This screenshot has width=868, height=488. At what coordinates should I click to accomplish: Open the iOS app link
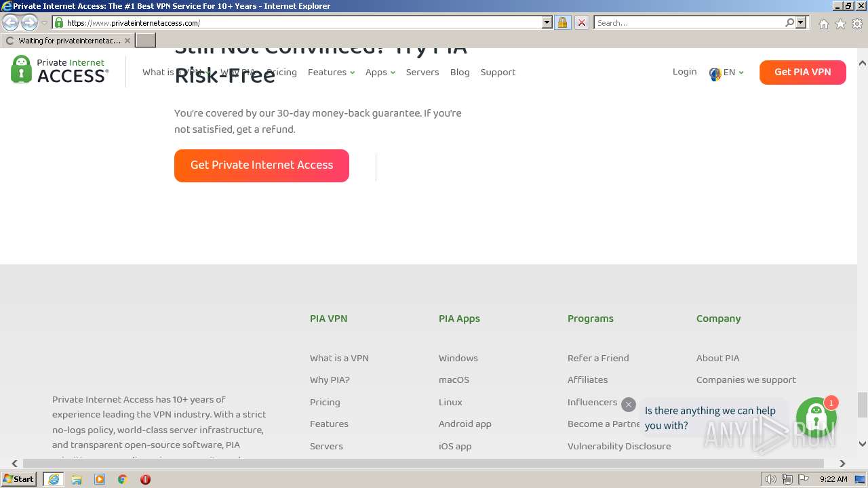[x=455, y=446]
